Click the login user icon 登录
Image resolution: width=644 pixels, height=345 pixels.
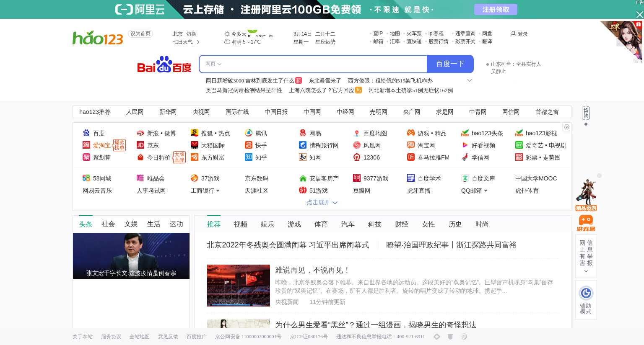point(513,33)
